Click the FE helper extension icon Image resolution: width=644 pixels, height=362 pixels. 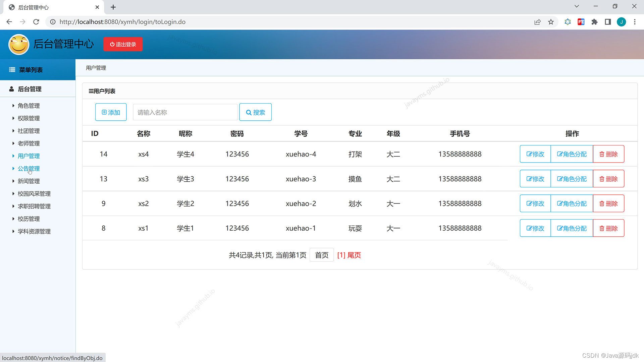coord(581,22)
